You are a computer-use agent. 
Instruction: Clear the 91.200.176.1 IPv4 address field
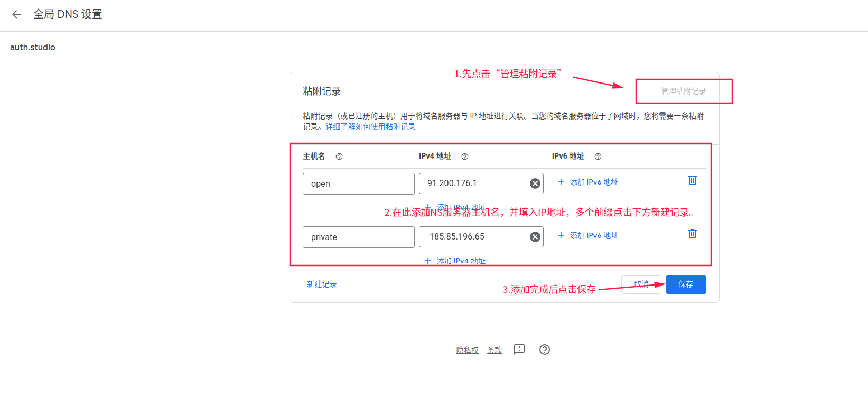[535, 183]
